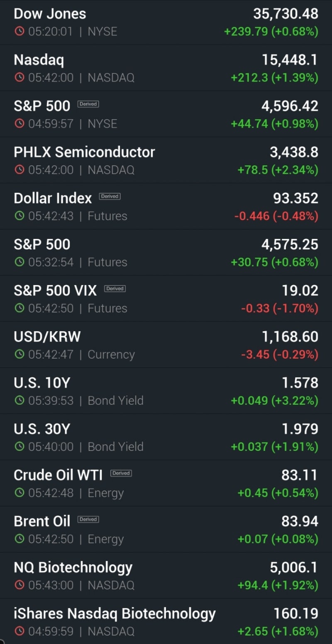Click the Derived badge beside Crude Oil WTI
Screen dimensions: 332x644
(x=121, y=473)
